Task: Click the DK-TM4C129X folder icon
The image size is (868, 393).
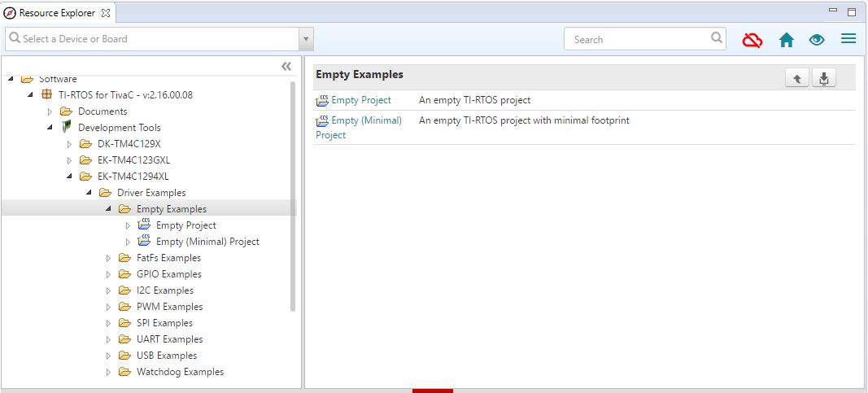Action: (x=85, y=144)
